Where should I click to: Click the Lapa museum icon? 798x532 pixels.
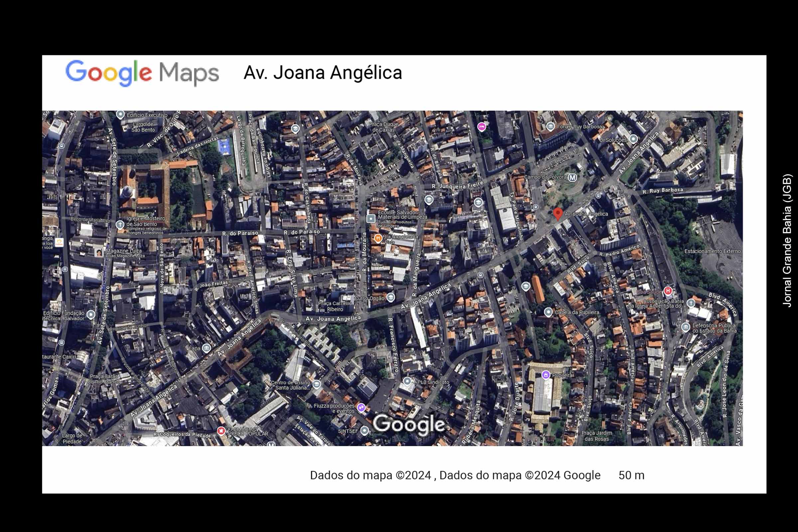(206, 348)
